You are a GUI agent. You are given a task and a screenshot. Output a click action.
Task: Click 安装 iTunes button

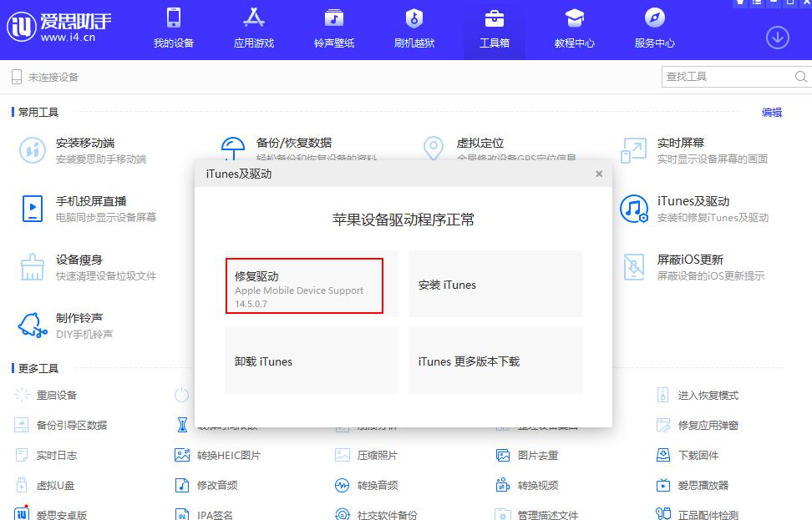[495, 284]
